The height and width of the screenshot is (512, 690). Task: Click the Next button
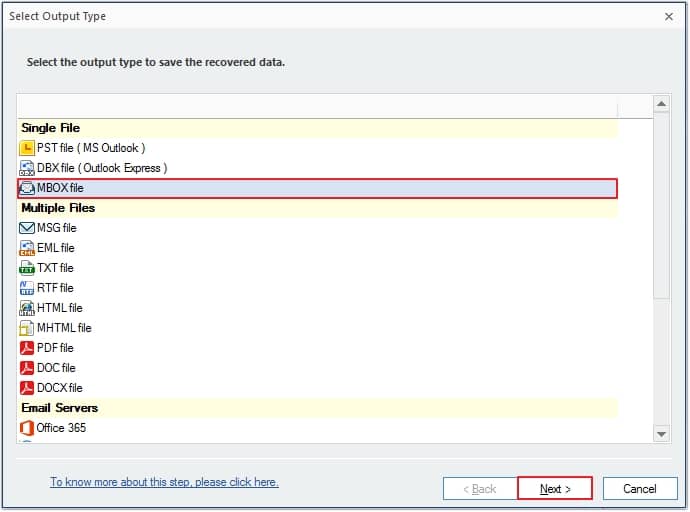point(555,489)
